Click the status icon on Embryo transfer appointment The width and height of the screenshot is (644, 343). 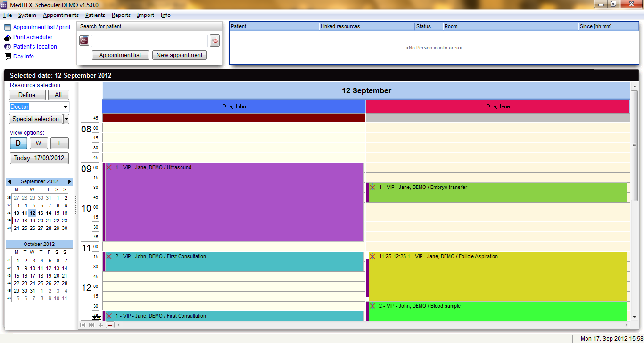(372, 187)
